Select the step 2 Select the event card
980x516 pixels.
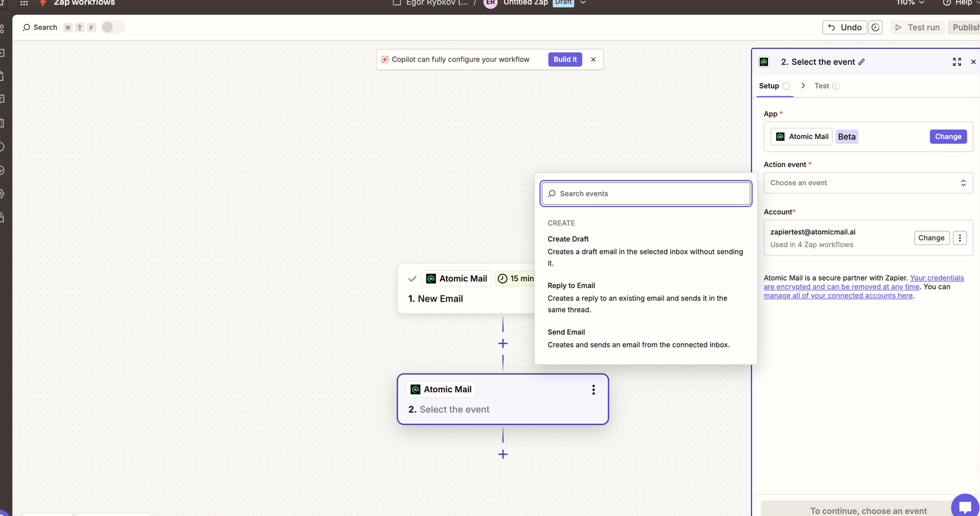click(503, 399)
